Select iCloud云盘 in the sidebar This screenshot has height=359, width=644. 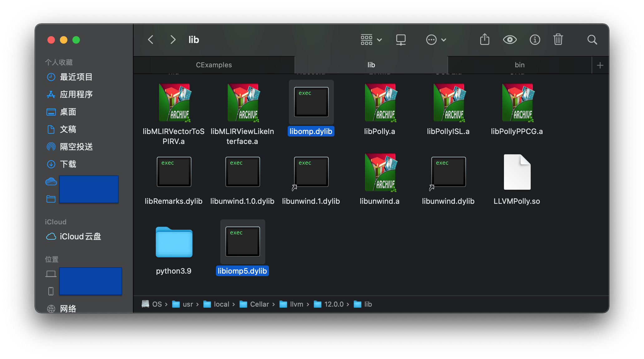[80, 237]
